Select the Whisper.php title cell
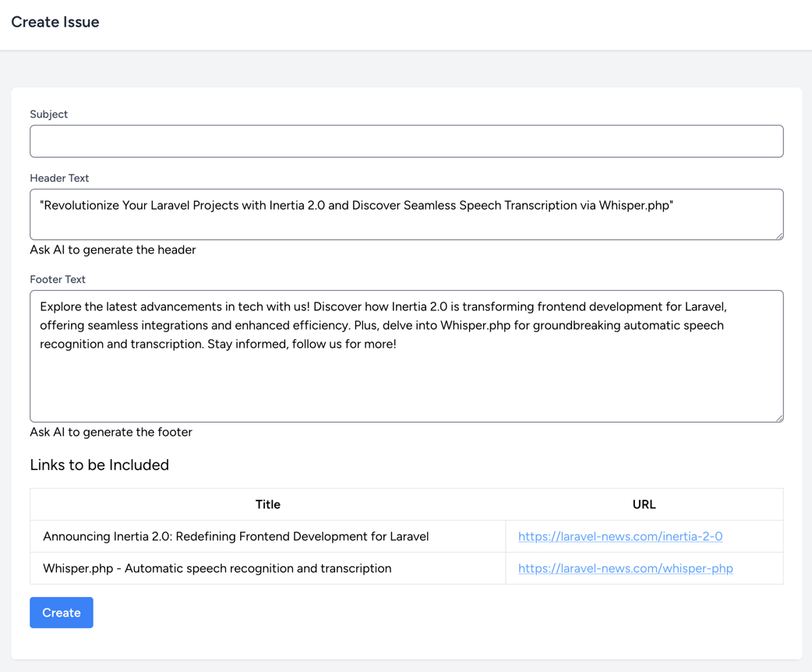 click(x=268, y=568)
